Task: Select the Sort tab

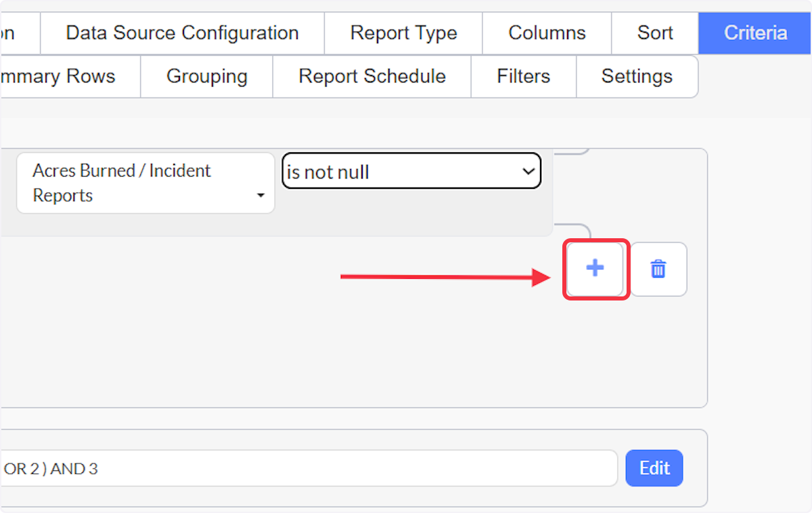Action: click(655, 33)
